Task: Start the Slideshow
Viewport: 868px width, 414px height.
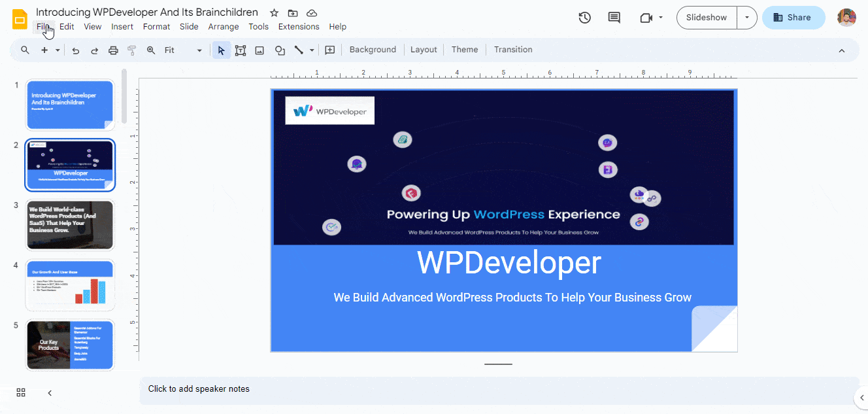Action: [x=707, y=18]
